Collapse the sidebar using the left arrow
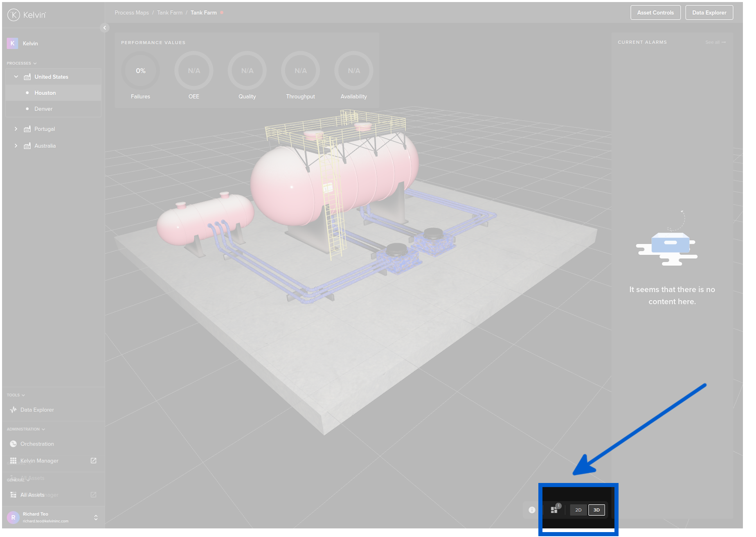756x537 pixels. click(105, 28)
